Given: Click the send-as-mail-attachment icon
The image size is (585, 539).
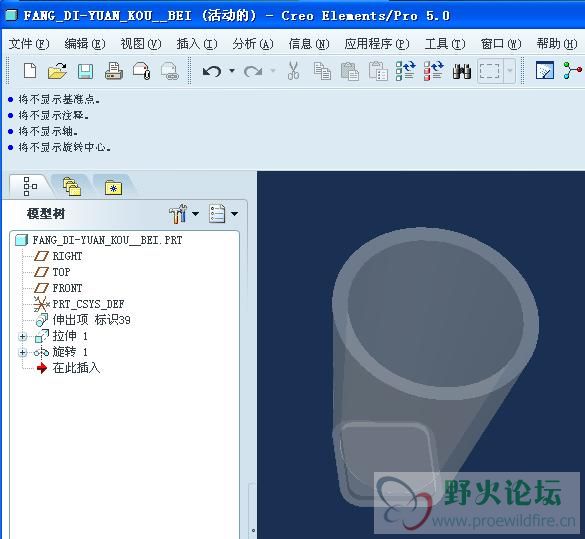Looking at the screenshot, I should (x=142, y=71).
